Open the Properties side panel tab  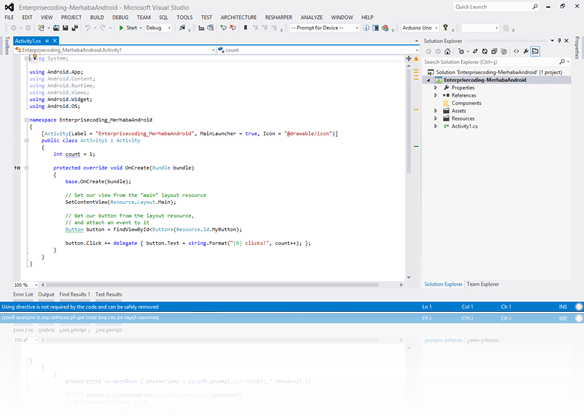(577, 48)
